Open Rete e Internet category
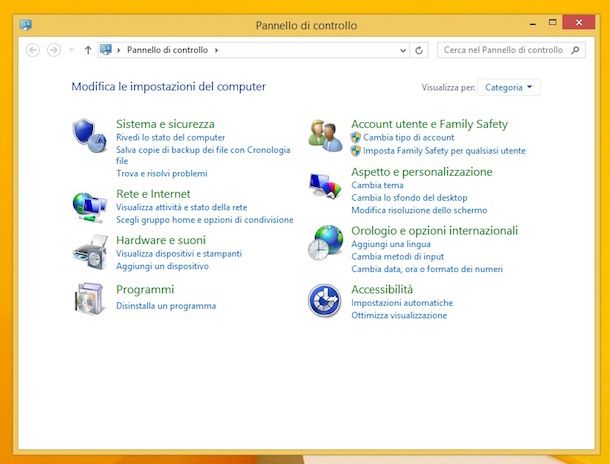Viewport: 610px width, 464px height. click(153, 194)
